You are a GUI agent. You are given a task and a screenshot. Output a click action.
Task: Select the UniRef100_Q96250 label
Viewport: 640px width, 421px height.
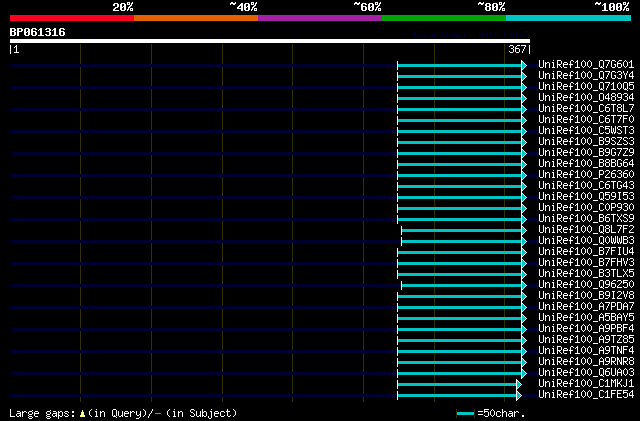click(x=586, y=285)
